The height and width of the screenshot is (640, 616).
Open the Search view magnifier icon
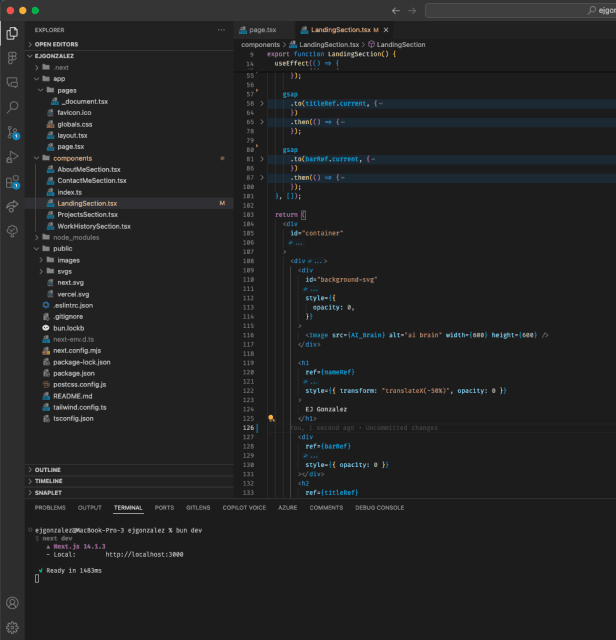click(x=12, y=107)
